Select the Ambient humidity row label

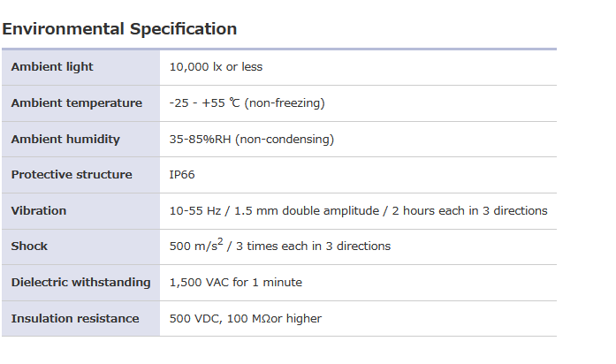65,140
